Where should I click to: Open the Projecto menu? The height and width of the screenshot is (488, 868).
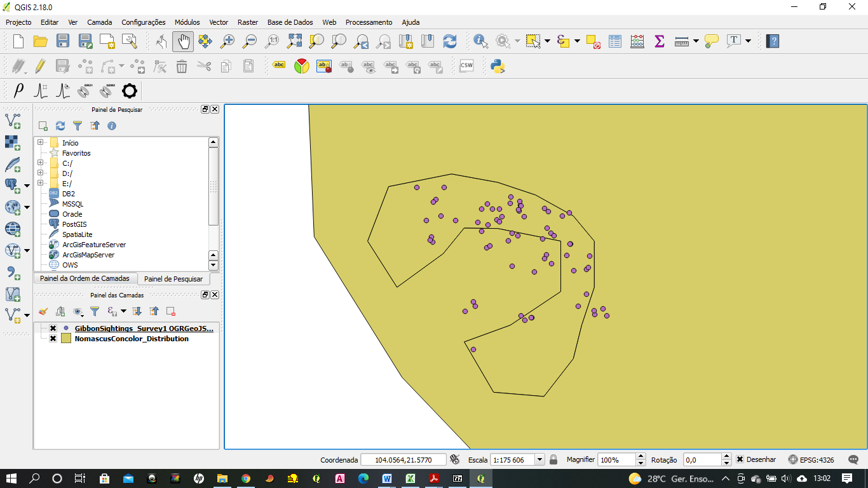(x=18, y=22)
